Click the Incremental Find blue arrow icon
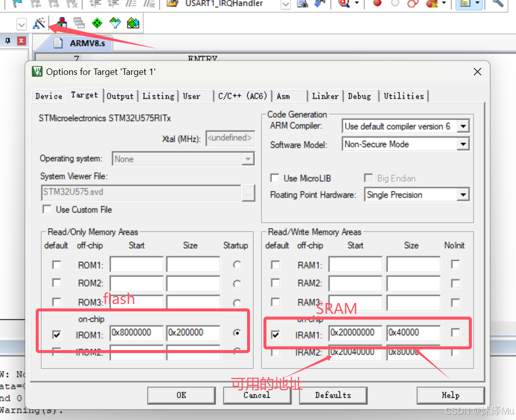Viewport: 516px width, 420px height. click(319, 3)
